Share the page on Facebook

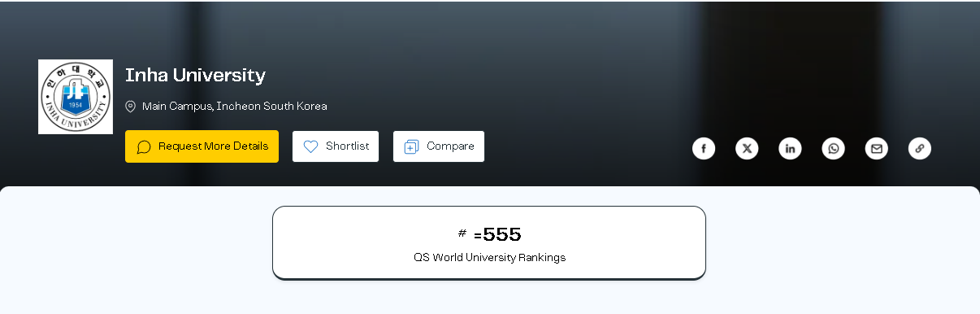pos(704,148)
